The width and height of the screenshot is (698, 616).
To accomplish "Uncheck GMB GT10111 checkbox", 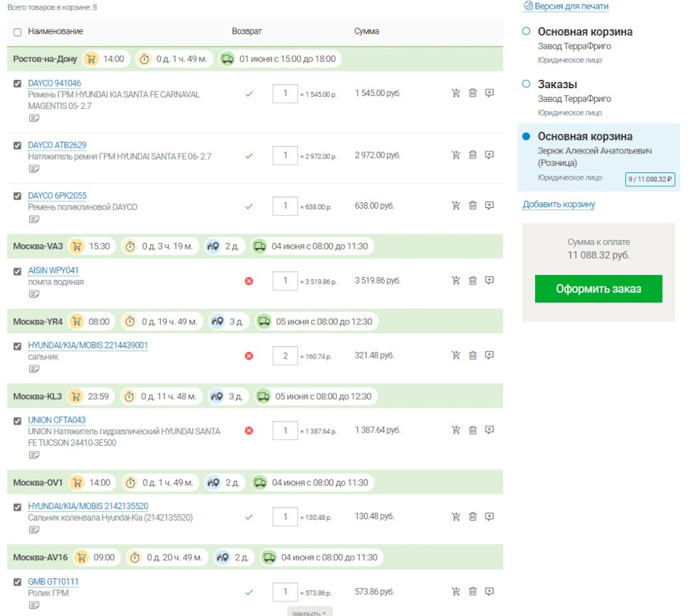I will pos(17,582).
